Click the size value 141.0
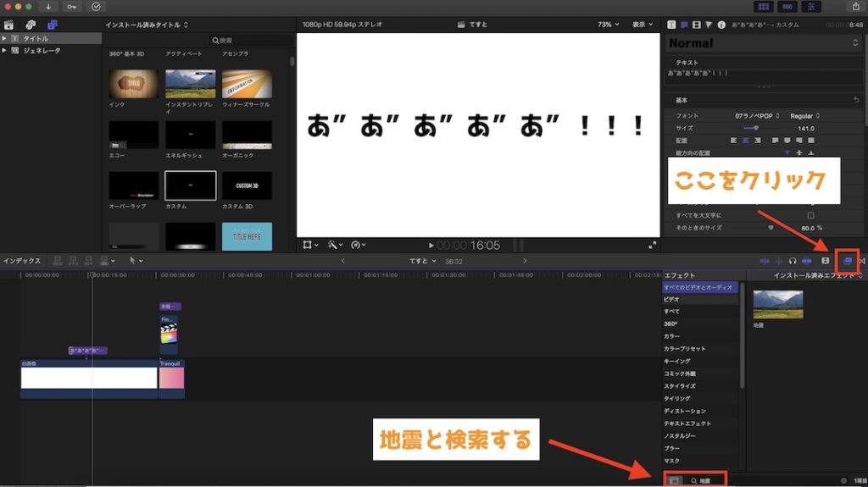 (x=805, y=129)
